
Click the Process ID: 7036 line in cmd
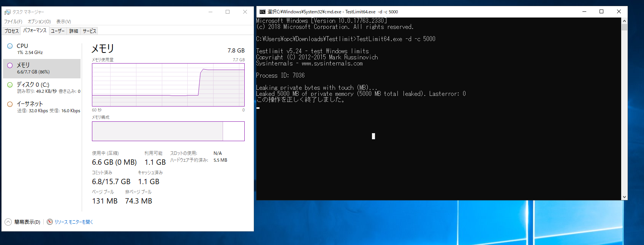(x=280, y=75)
